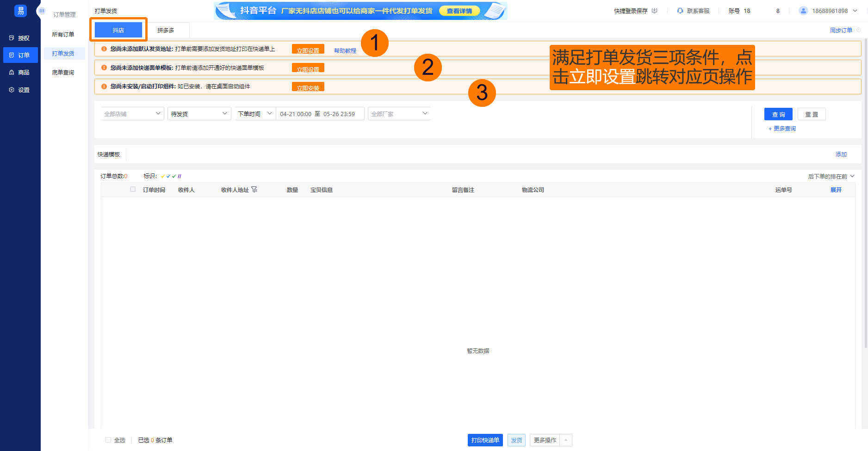Open the 下单时间 dropdown
This screenshot has height=451, width=868.
point(255,114)
